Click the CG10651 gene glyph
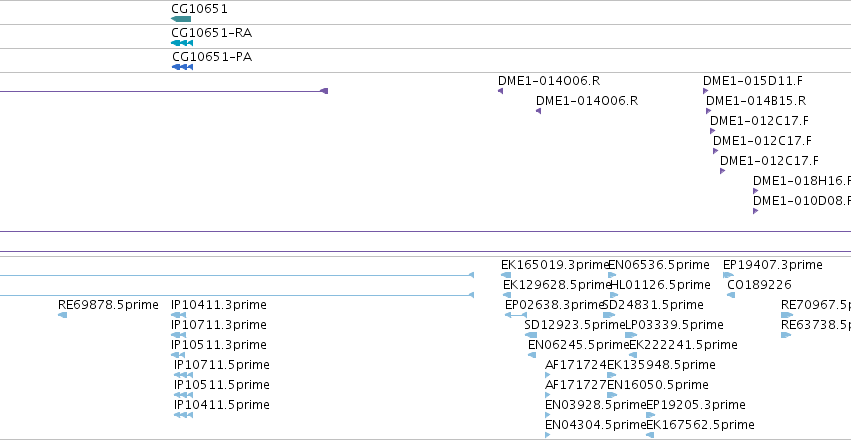Screen dimensions: 851x440 (x=181, y=19)
